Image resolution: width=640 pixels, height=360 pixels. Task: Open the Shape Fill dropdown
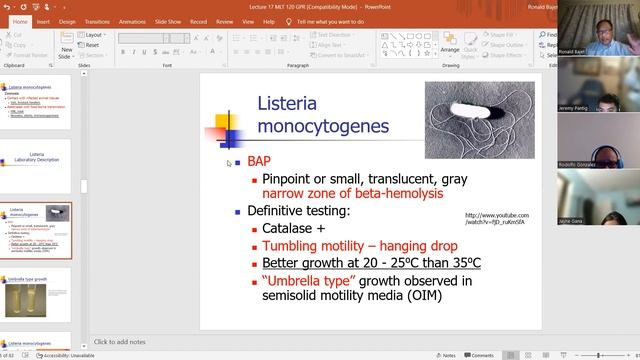coord(499,35)
